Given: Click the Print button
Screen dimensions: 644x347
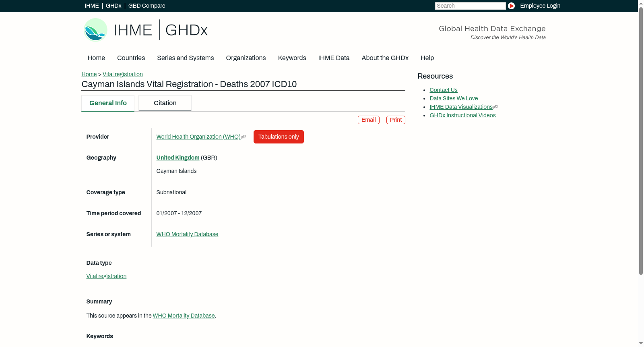Looking at the screenshot, I should click(396, 120).
